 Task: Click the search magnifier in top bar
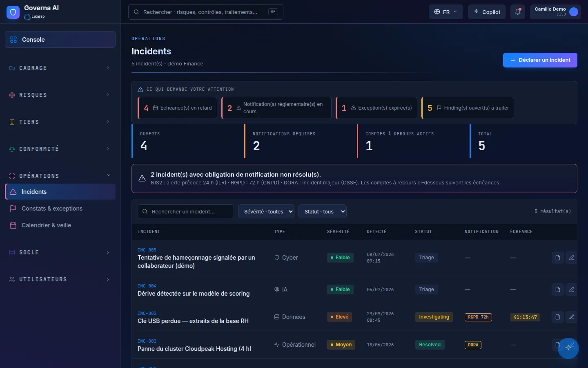136,12
